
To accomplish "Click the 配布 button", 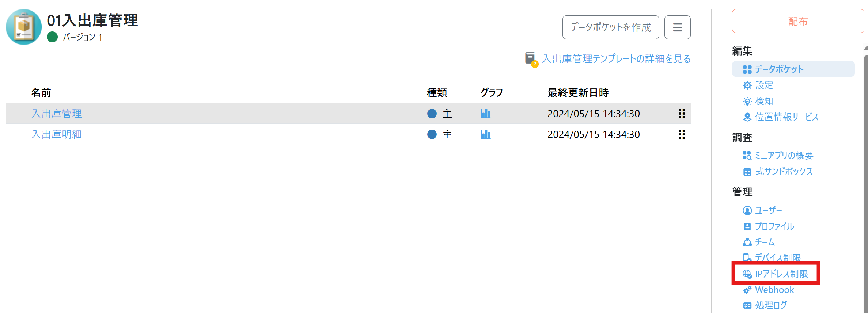I will (x=797, y=22).
